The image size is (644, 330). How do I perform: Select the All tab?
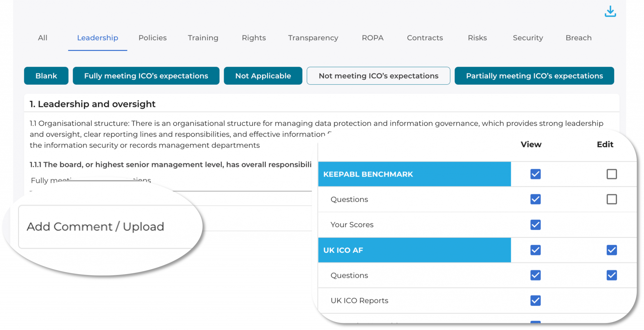[x=42, y=38]
